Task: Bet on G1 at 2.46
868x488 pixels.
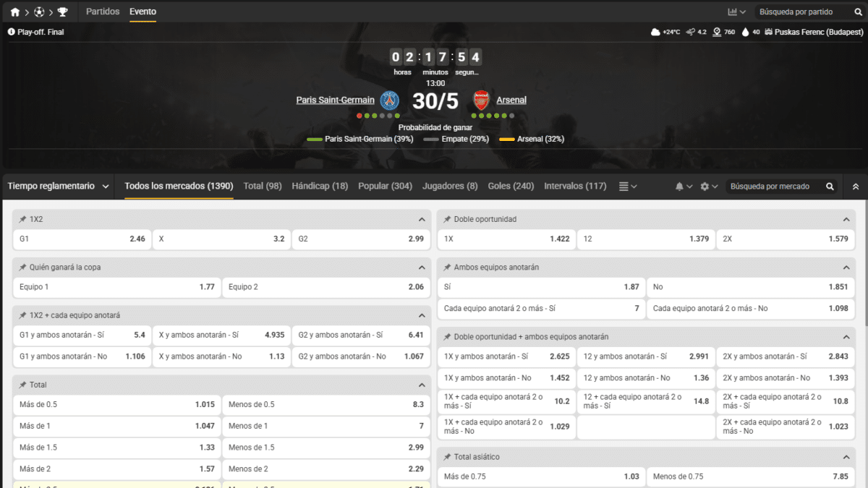Action: 82,239
